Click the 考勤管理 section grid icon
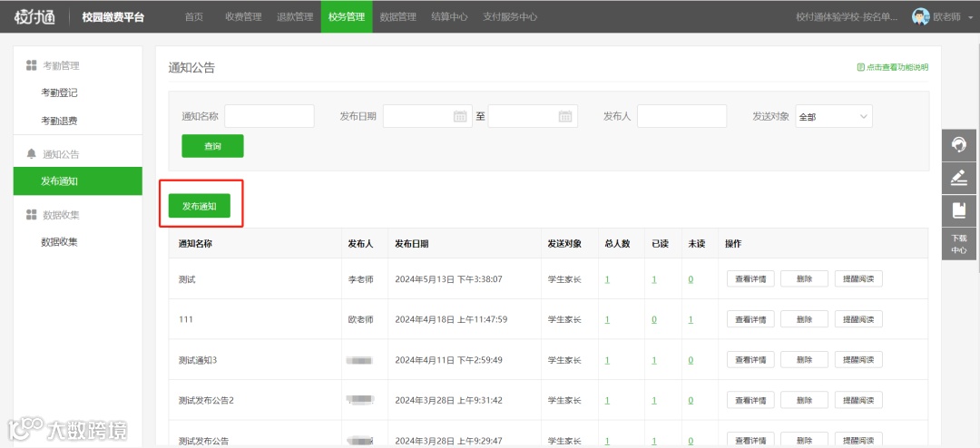Viewport: 980px width, 448px height. (31, 65)
